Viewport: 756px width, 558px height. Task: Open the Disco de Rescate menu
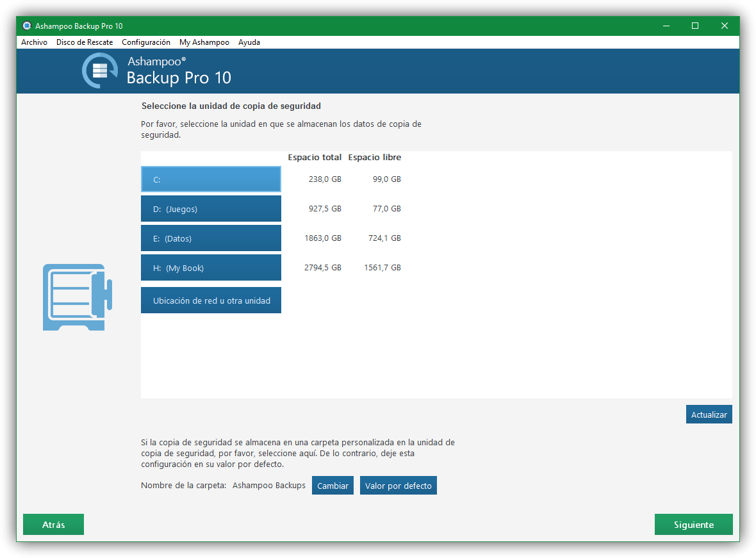85,42
